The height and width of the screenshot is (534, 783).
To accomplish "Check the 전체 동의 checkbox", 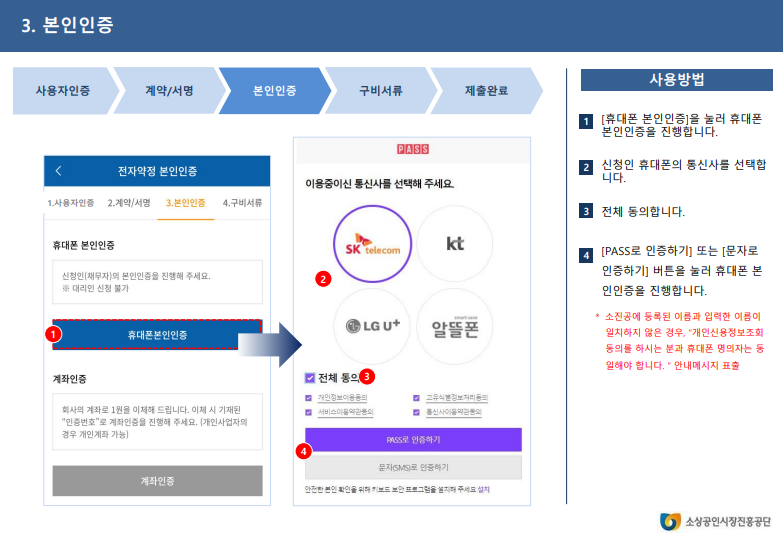I will [310, 378].
